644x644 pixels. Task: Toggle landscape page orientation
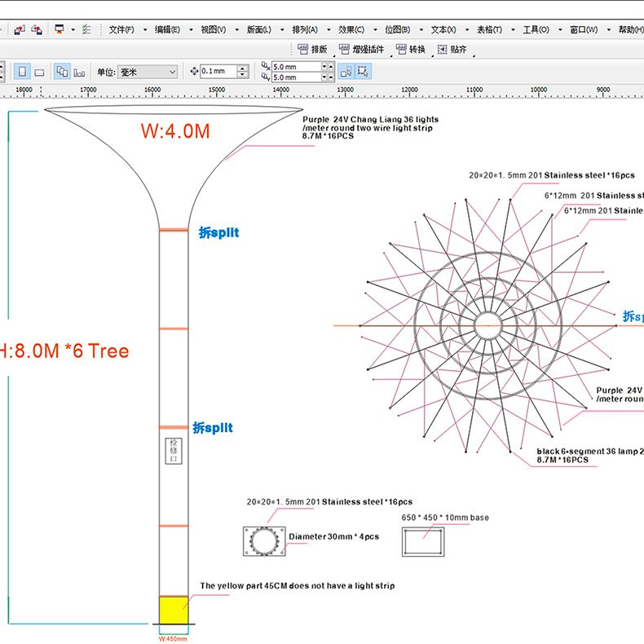point(38,72)
